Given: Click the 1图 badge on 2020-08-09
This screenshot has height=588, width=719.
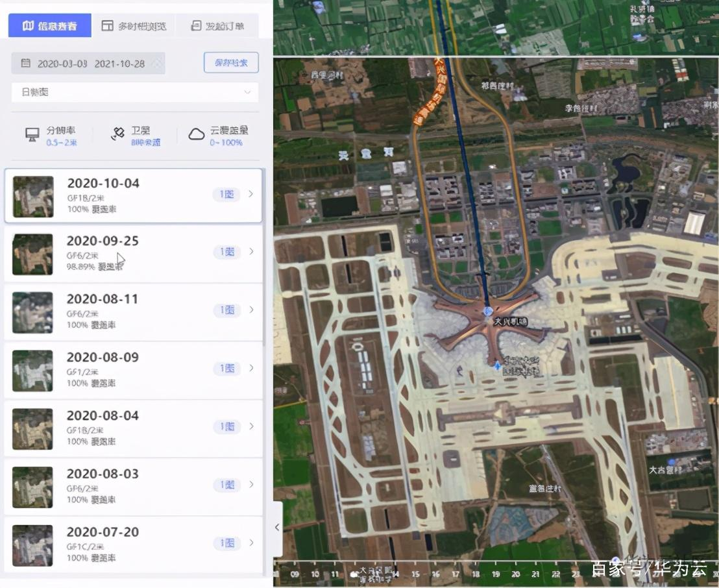Looking at the screenshot, I should click(227, 368).
